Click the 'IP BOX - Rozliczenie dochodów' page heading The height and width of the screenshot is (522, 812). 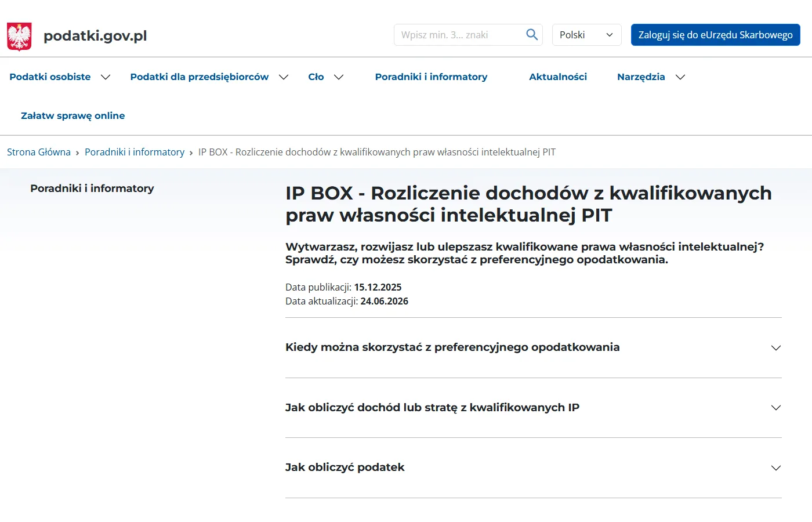click(528, 204)
